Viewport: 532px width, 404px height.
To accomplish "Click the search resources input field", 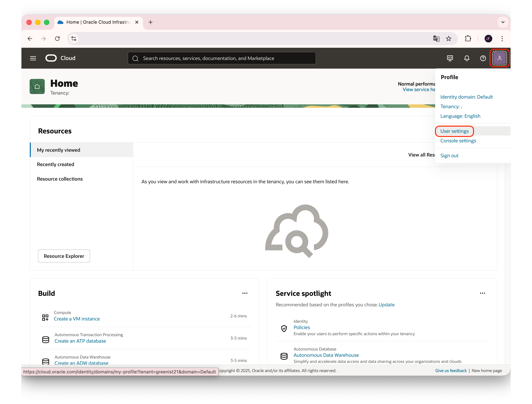I will 221,58.
